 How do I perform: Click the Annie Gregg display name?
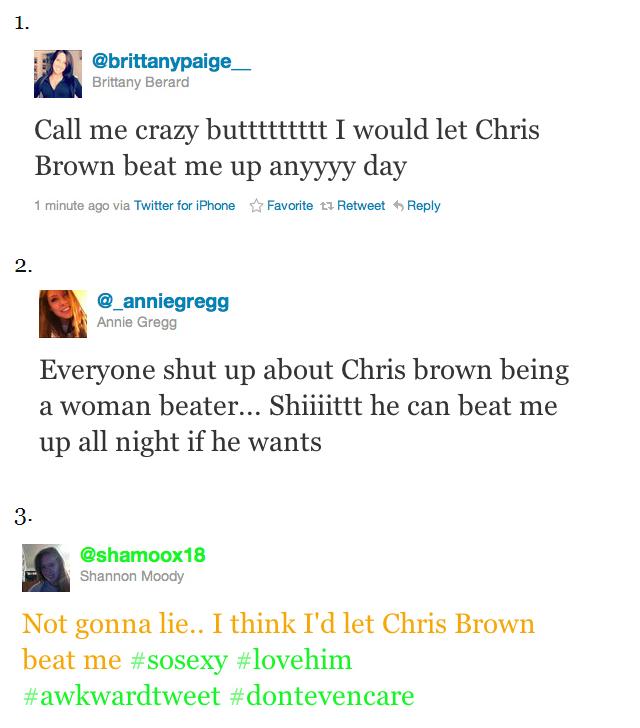click(137, 323)
